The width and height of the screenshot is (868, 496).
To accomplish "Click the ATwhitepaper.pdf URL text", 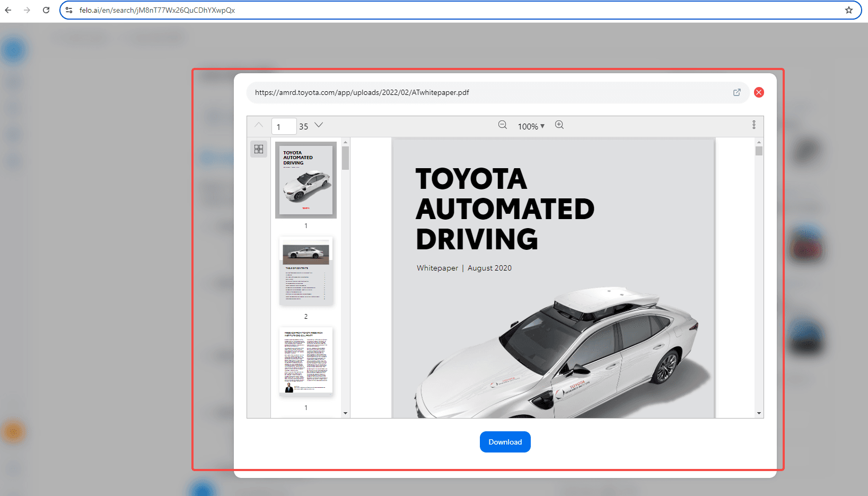I will pyautogui.click(x=362, y=92).
